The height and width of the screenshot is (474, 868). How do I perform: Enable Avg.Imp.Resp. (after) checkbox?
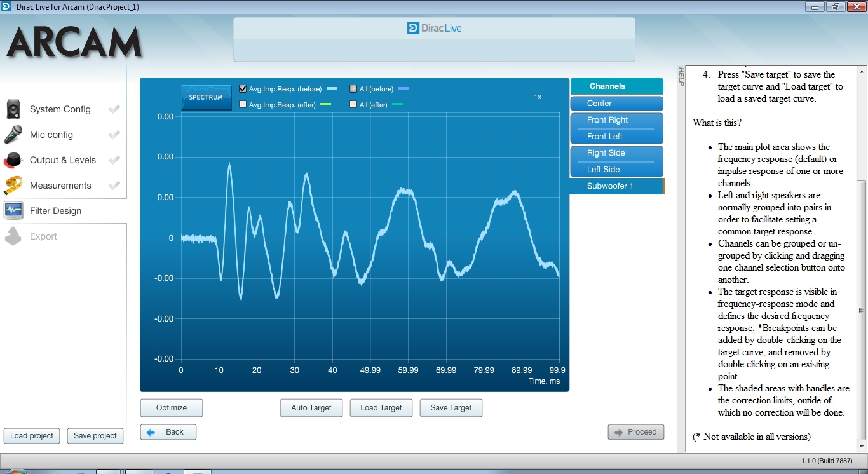243,105
